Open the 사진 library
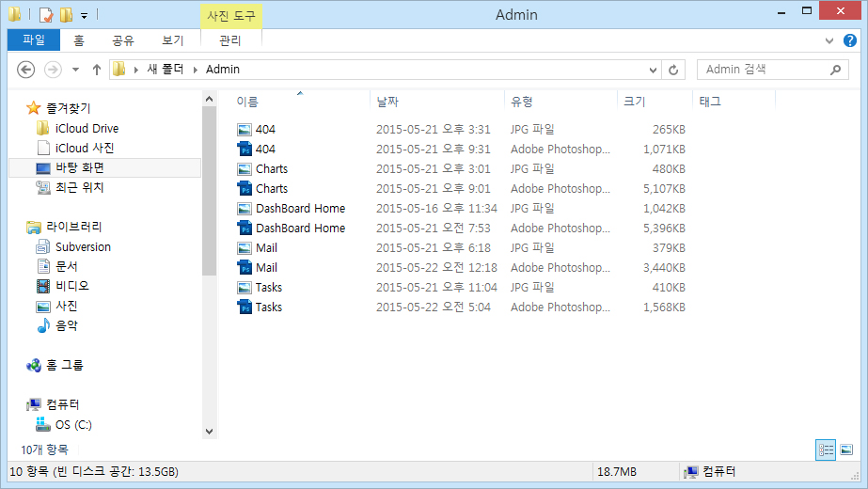This screenshot has height=489, width=868. pos(66,306)
